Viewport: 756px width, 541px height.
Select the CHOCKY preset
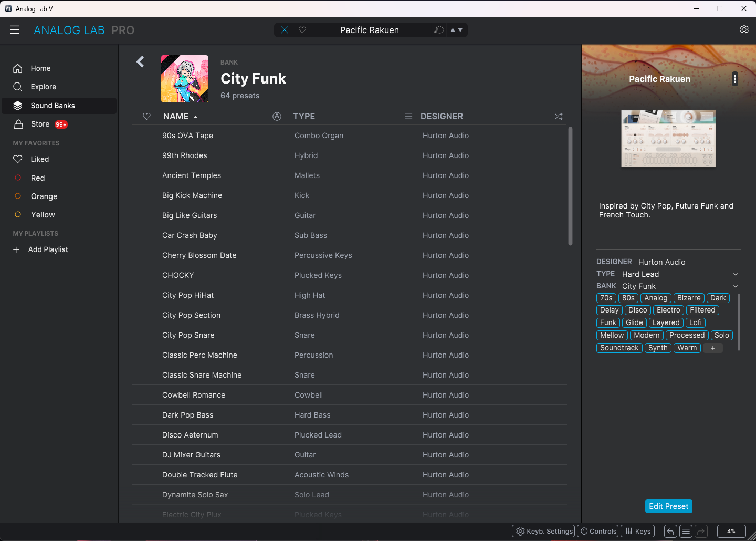(x=350, y=275)
